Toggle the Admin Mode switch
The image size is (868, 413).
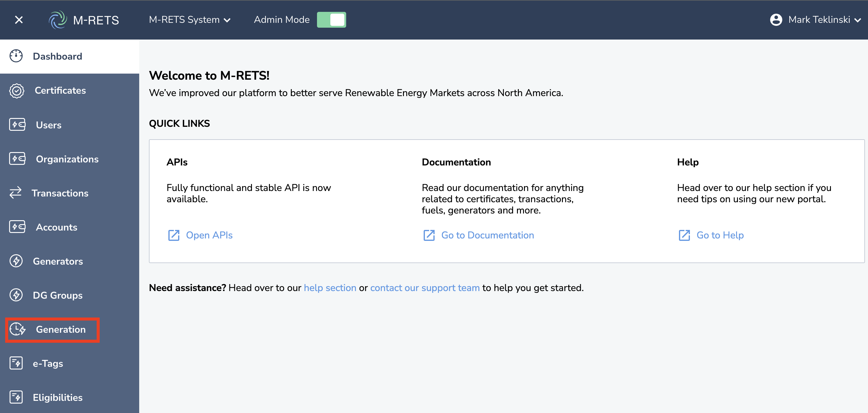coord(331,19)
